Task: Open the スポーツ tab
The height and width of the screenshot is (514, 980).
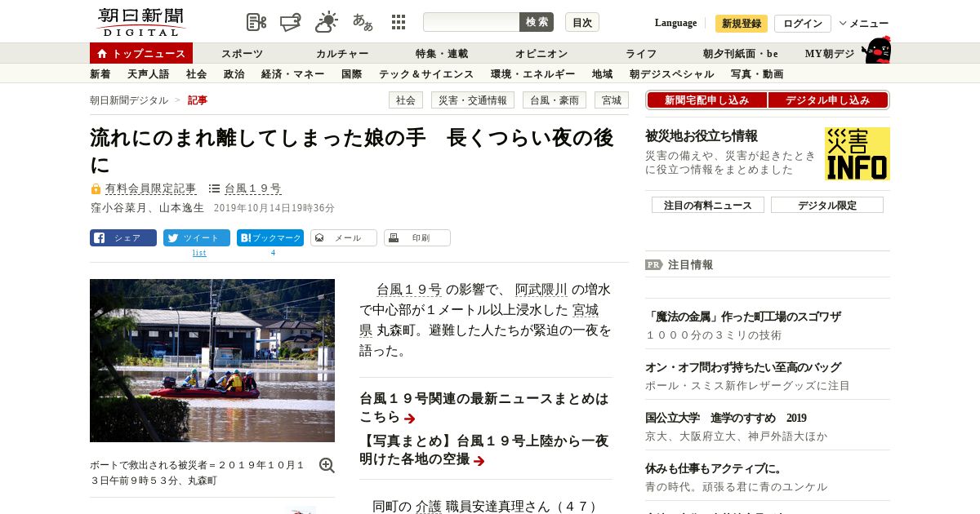Action: 242,54
